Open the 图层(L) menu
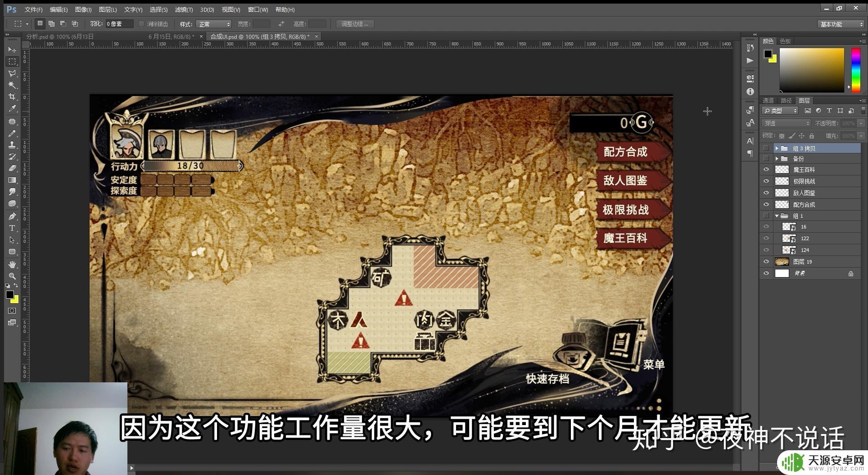This screenshot has height=475, width=868. (x=108, y=9)
